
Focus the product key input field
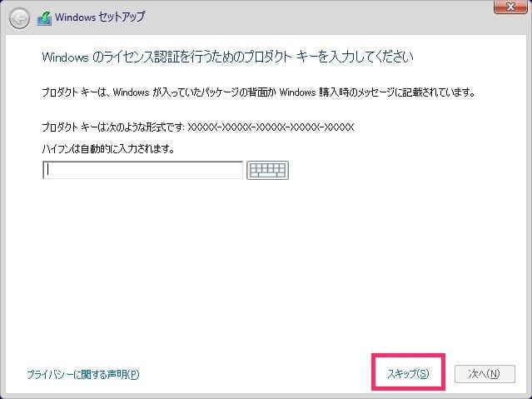pos(142,170)
